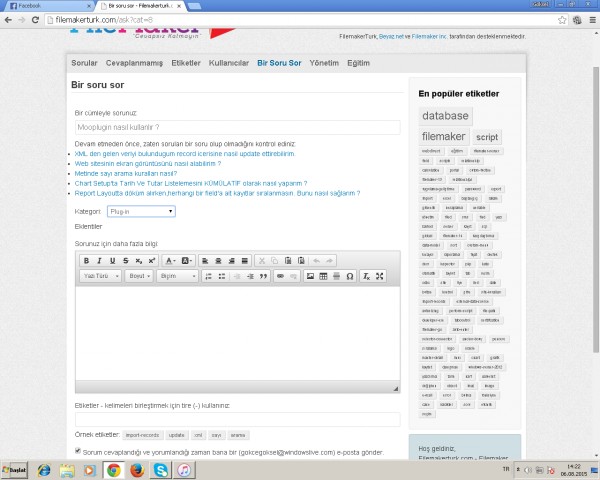Click the Paste from Word icon

pos(301,261)
